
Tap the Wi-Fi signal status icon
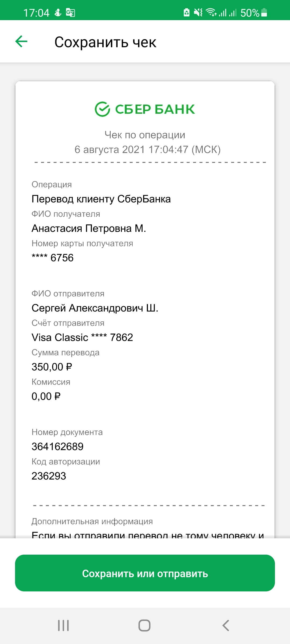[x=211, y=13]
